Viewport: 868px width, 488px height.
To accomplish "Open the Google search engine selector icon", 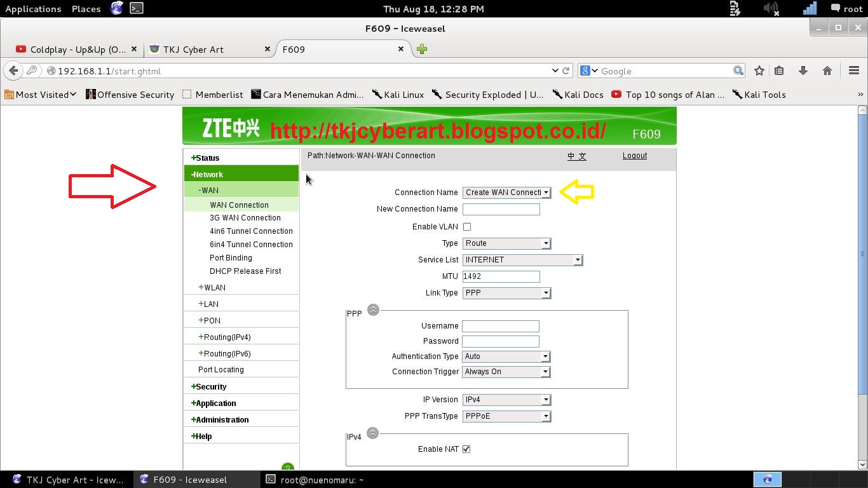I will click(x=588, y=71).
